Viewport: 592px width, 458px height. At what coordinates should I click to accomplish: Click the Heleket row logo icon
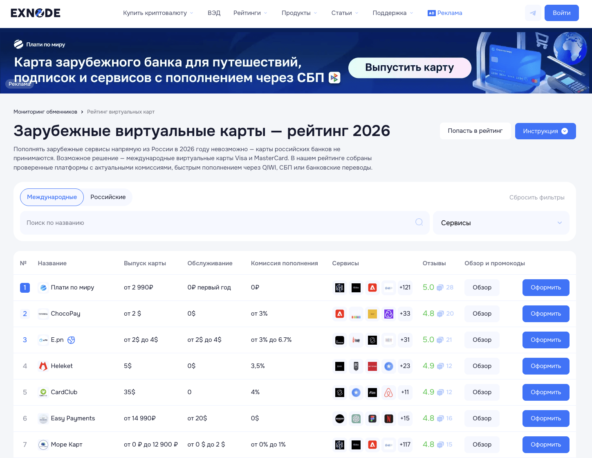coord(43,366)
